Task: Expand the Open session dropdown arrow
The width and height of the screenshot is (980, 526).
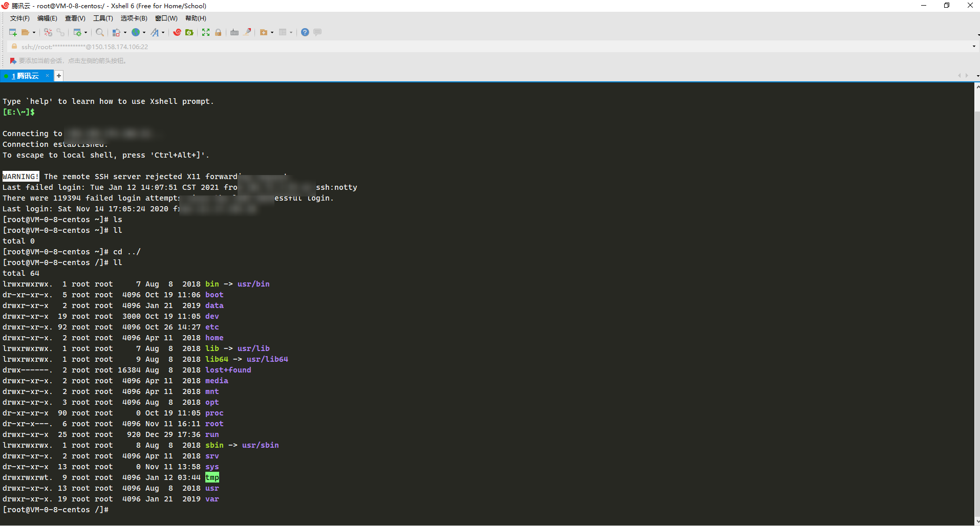Action: tap(34, 32)
